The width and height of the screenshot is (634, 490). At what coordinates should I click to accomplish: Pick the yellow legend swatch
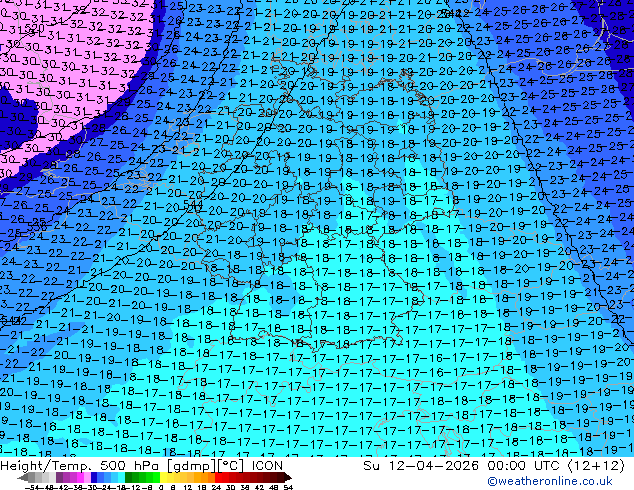pyautogui.click(x=163, y=478)
